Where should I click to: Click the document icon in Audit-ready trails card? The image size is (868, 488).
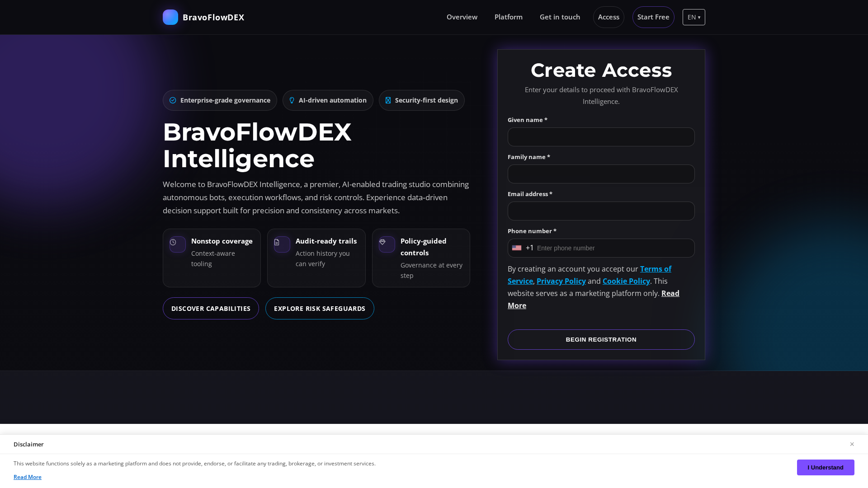[277, 243]
